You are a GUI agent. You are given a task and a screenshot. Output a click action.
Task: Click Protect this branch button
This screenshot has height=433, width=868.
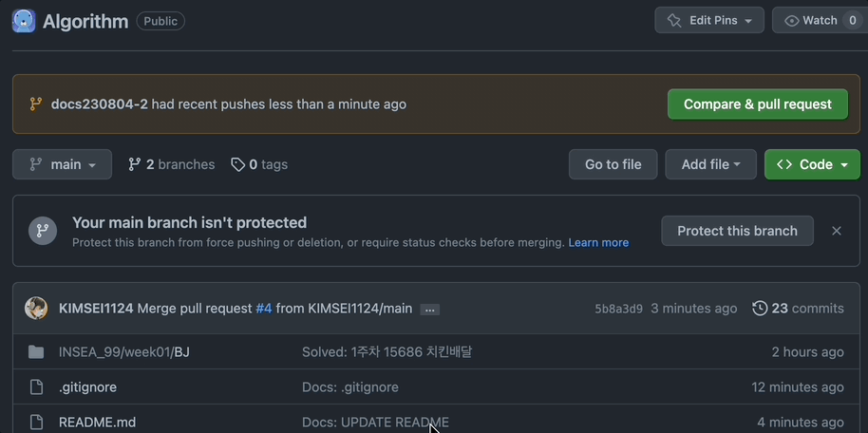(x=737, y=231)
